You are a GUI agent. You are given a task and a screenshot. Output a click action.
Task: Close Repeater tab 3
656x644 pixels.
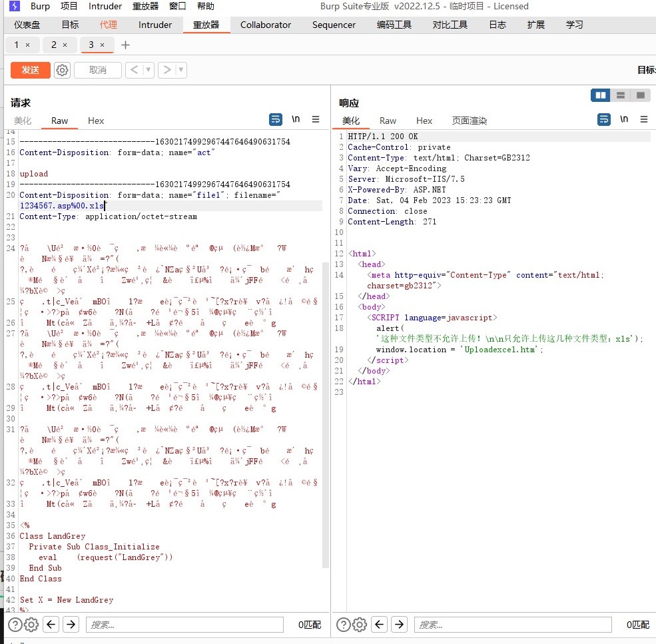pos(102,45)
